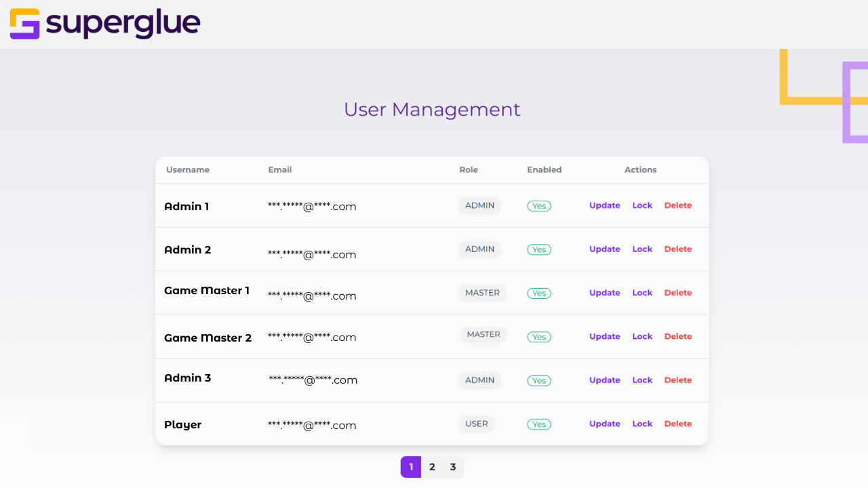Viewport: 868px width, 488px height.
Task: Click the ADMIN role badge for Admin 2
Action: pos(480,249)
